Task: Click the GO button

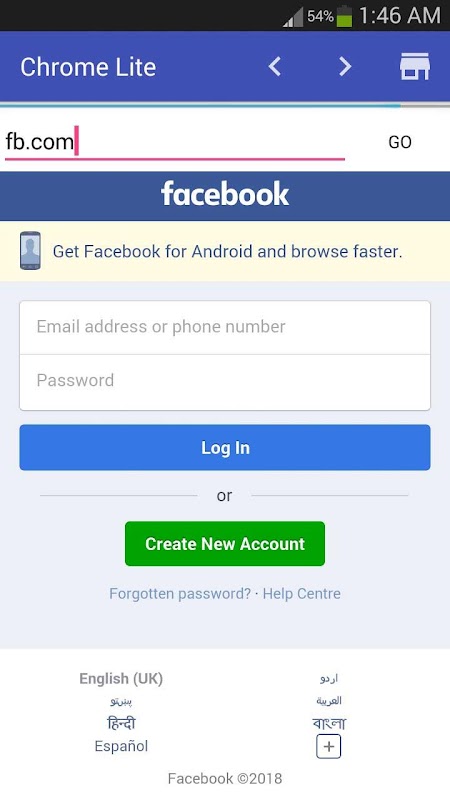Action: point(400,142)
